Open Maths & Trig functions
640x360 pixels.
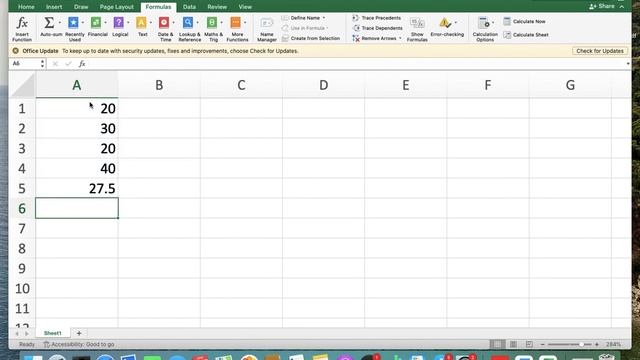213,29
